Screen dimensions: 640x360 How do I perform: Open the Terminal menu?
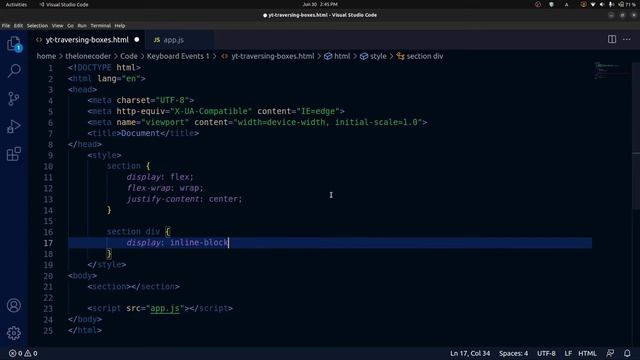[x=100, y=25]
